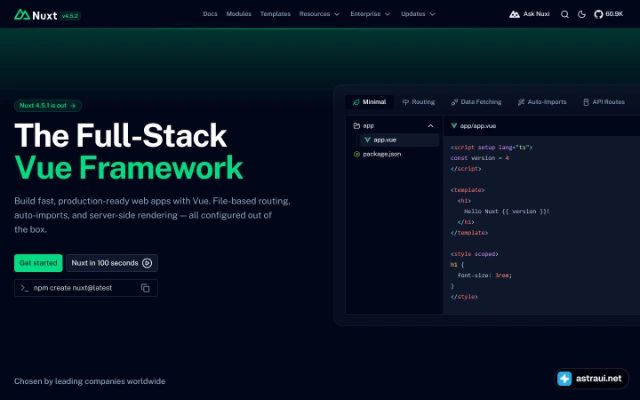The width and height of the screenshot is (640, 400).
Task: Click the package.json npm icon
Action: pos(357,154)
